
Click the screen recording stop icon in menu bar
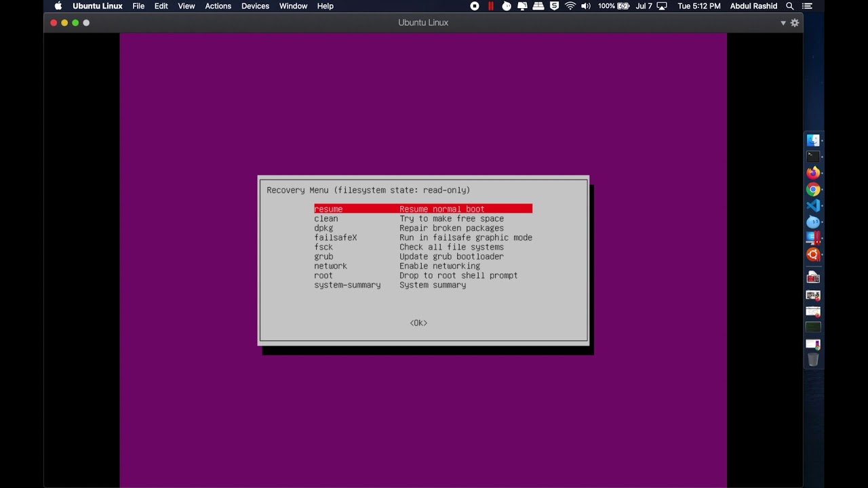[x=475, y=6]
